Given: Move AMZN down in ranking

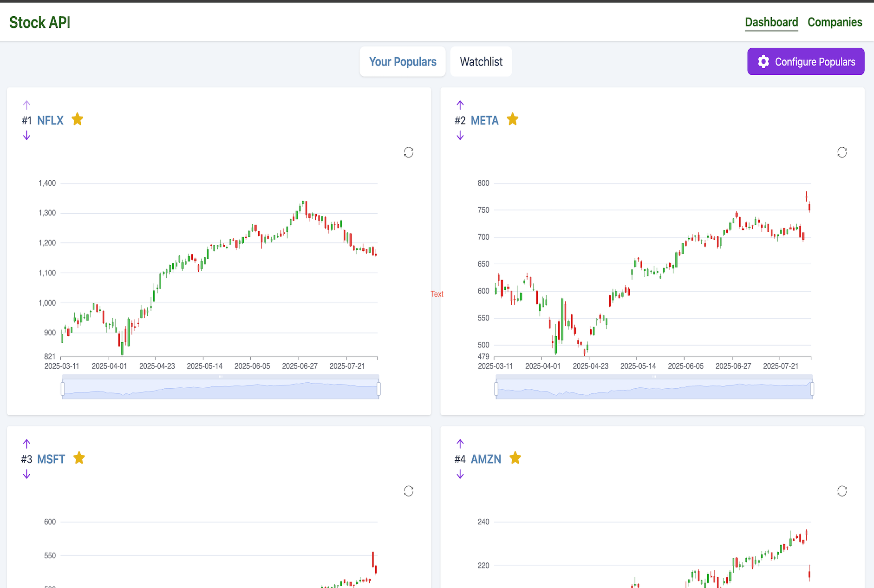Looking at the screenshot, I should (x=460, y=474).
